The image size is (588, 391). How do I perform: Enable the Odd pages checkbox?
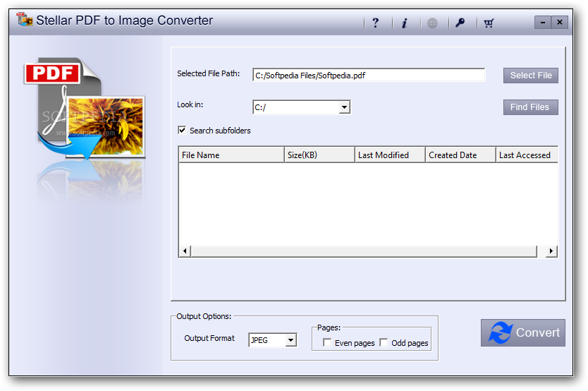(384, 342)
